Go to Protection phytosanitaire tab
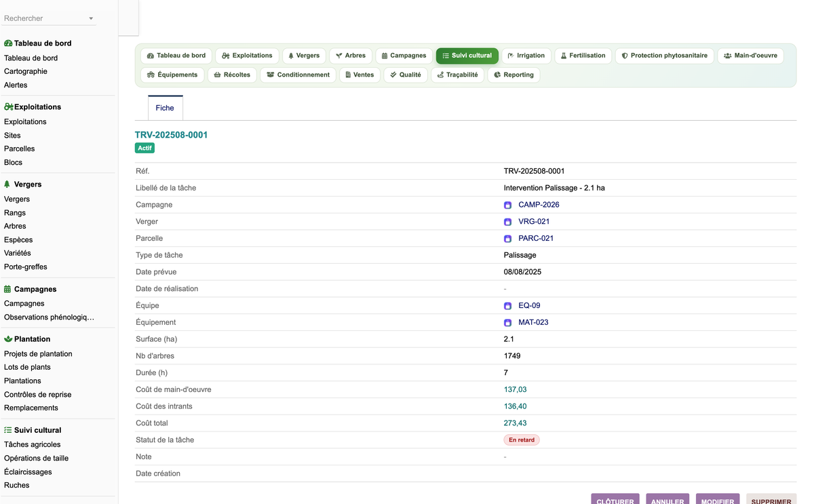This screenshot has height=504, width=814. click(665, 56)
